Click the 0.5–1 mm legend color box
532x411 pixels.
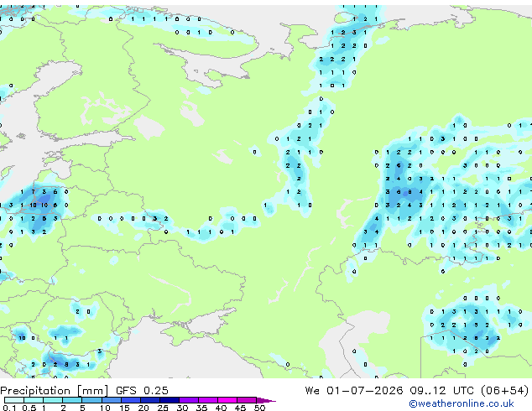34,400
